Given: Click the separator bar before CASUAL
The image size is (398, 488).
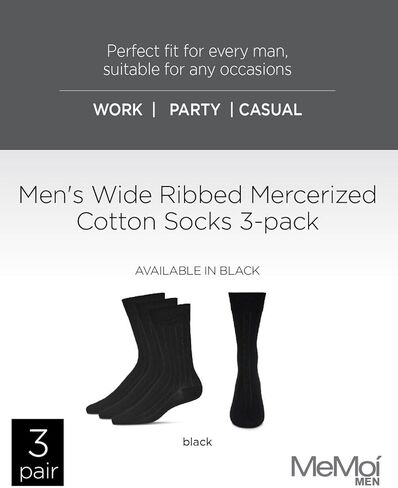Looking at the screenshot, I should point(232,110).
